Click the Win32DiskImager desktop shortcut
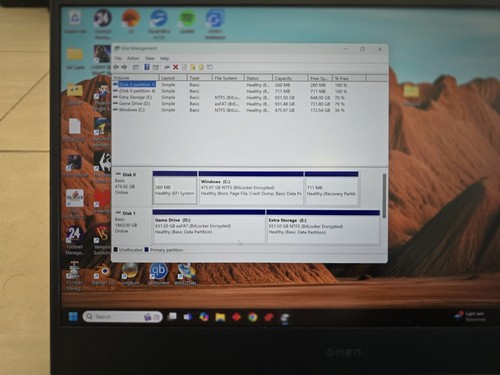Viewport: 500px width, 375px height. pyautogui.click(x=185, y=274)
